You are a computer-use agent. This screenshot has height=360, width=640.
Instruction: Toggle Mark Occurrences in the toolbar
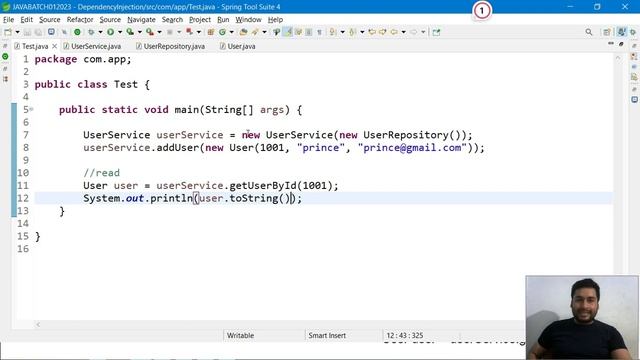coord(288,32)
